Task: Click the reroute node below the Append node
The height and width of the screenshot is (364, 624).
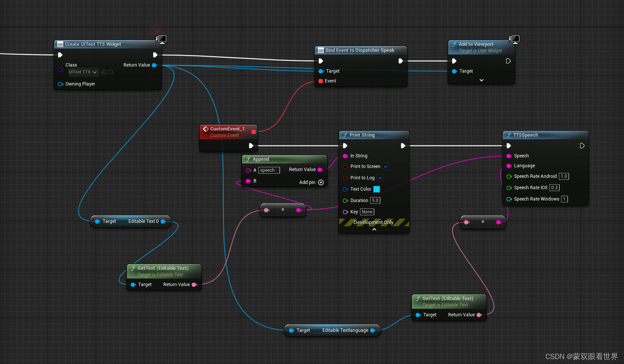Action: [283, 210]
